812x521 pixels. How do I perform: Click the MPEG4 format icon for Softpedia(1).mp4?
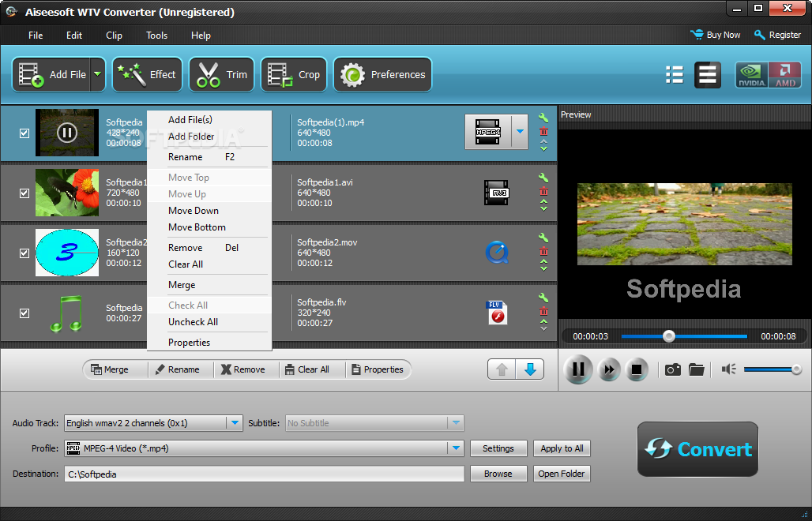pyautogui.click(x=488, y=132)
